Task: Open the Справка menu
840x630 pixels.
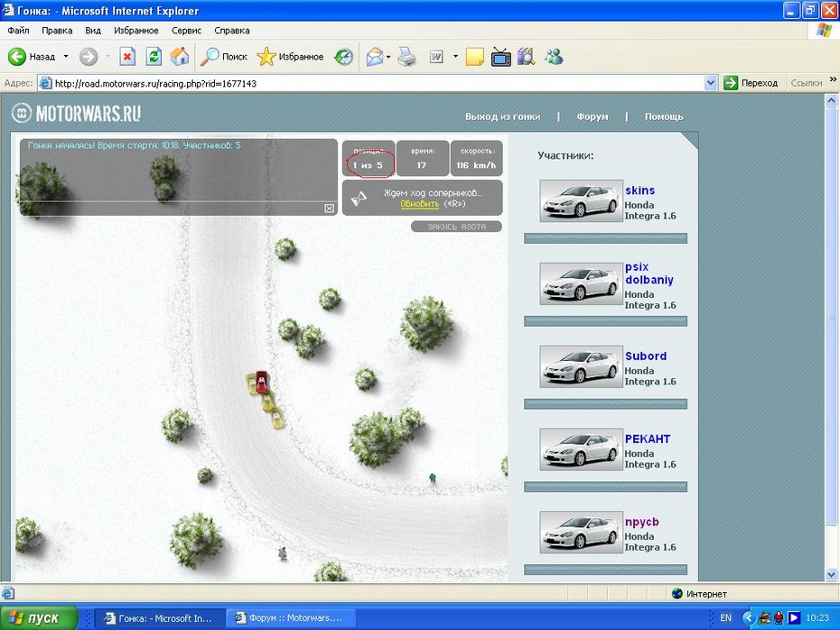Action: 232,31
